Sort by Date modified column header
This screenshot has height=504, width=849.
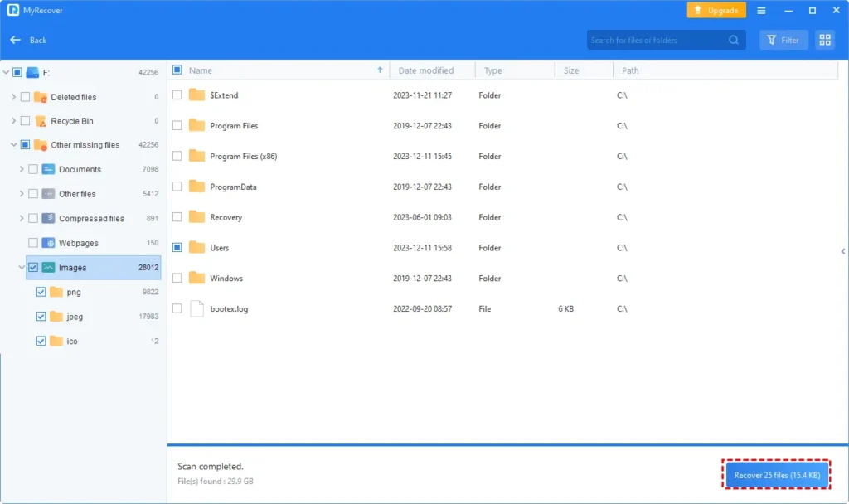tap(425, 70)
